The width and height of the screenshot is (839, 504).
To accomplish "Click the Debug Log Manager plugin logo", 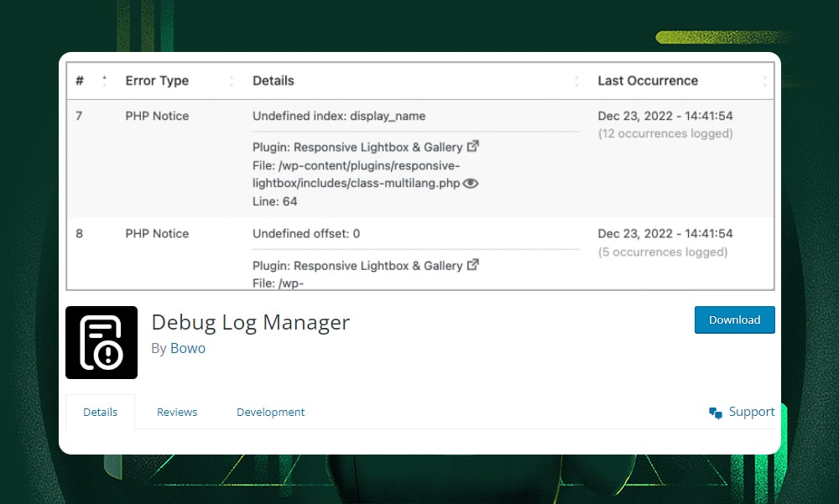I will (102, 342).
